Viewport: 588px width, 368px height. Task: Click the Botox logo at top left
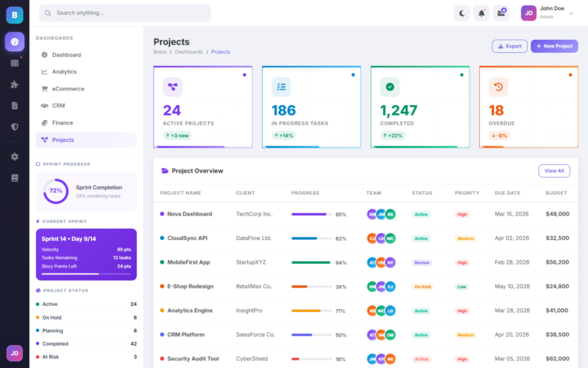pyautogui.click(x=15, y=14)
